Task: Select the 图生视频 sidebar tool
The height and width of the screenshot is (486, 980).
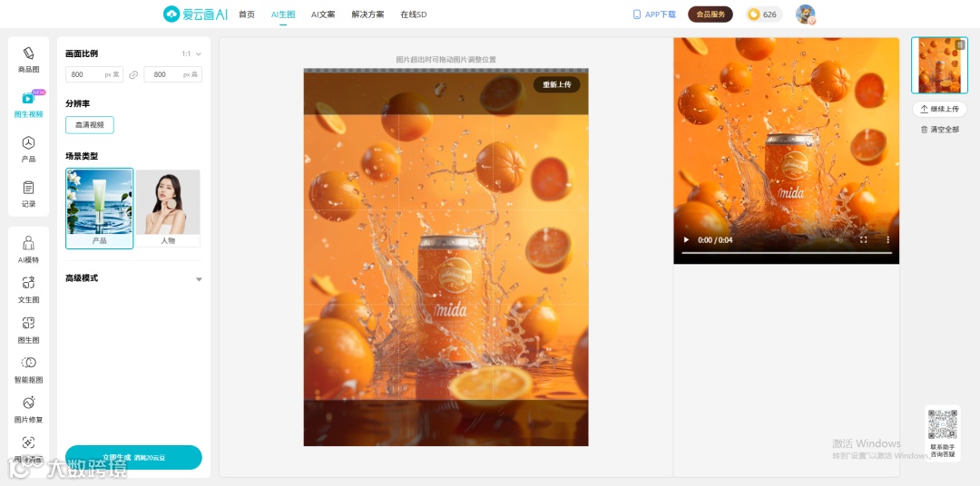Action: (x=28, y=104)
